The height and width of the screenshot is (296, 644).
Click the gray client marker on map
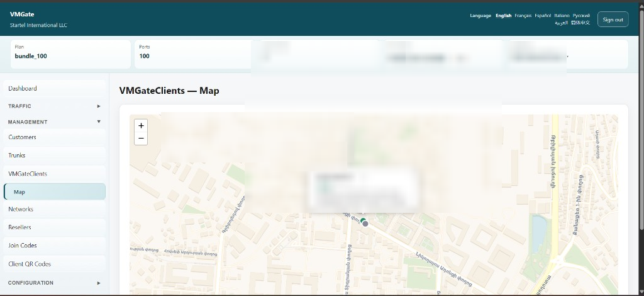tap(365, 224)
